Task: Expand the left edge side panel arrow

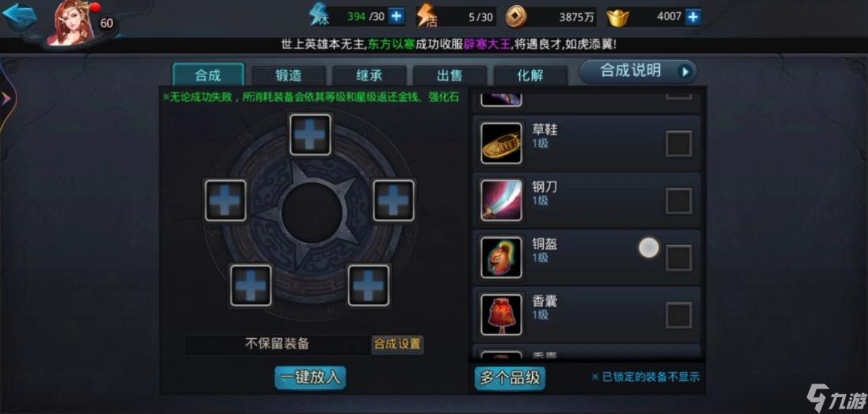Action: coord(5,98)
